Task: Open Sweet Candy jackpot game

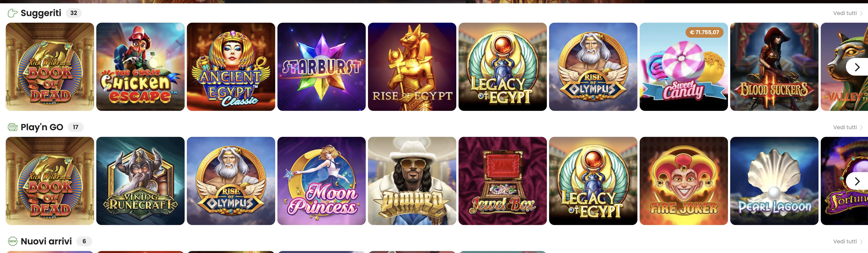Action: coord(684,67)
